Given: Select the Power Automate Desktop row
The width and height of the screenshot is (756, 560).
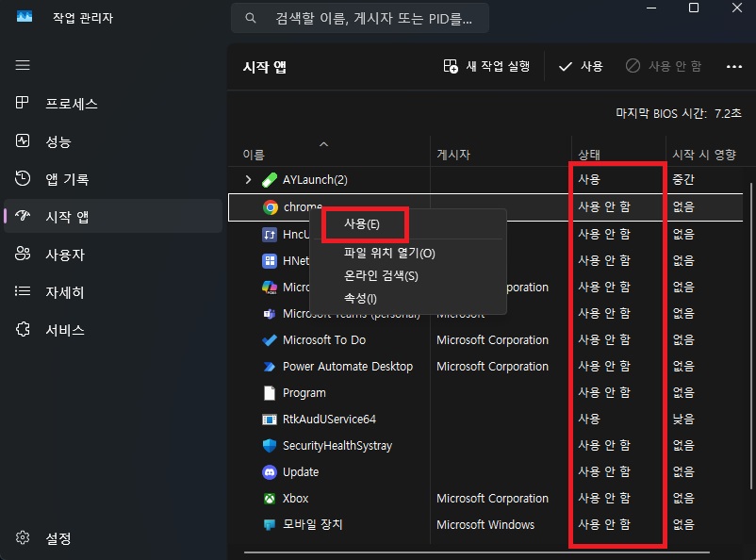Looking at the screenshot, I should [485, 367].
